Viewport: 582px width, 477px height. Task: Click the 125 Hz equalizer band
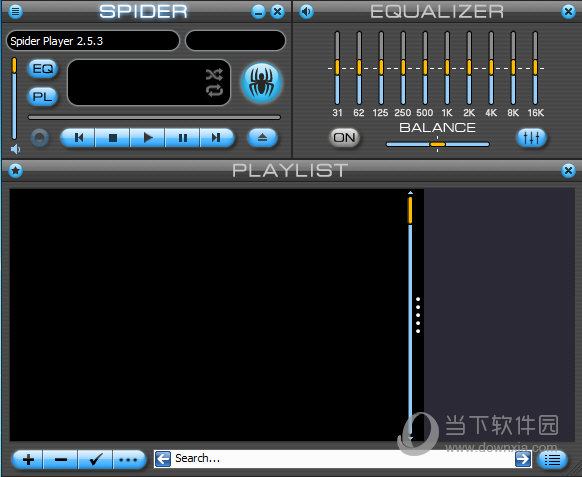pyautogui.click(x=381, y=68)
